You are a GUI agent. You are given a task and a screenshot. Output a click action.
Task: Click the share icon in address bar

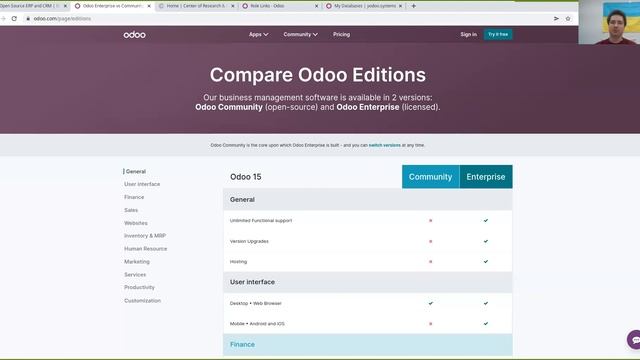tap(556, 18)
